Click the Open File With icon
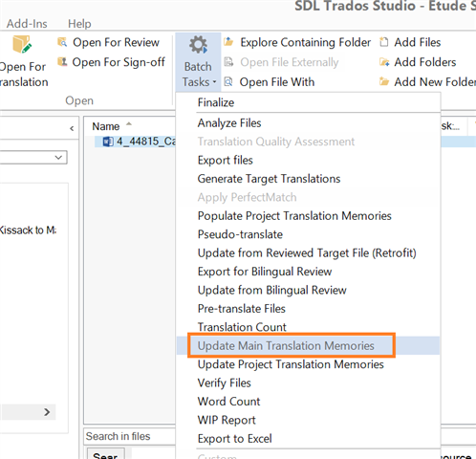The image size is (476, 459). click(228, 82)
